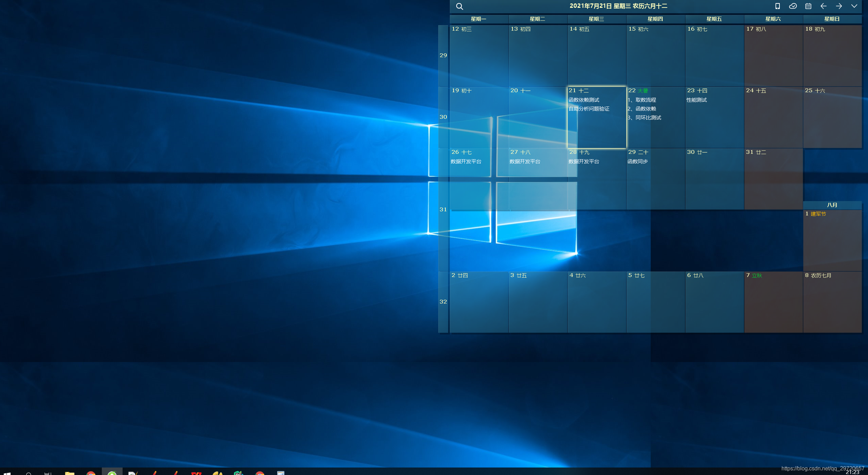Click the cloud sync status icon
This screenshot has height=475, width=868.
[x=792, y=6]
